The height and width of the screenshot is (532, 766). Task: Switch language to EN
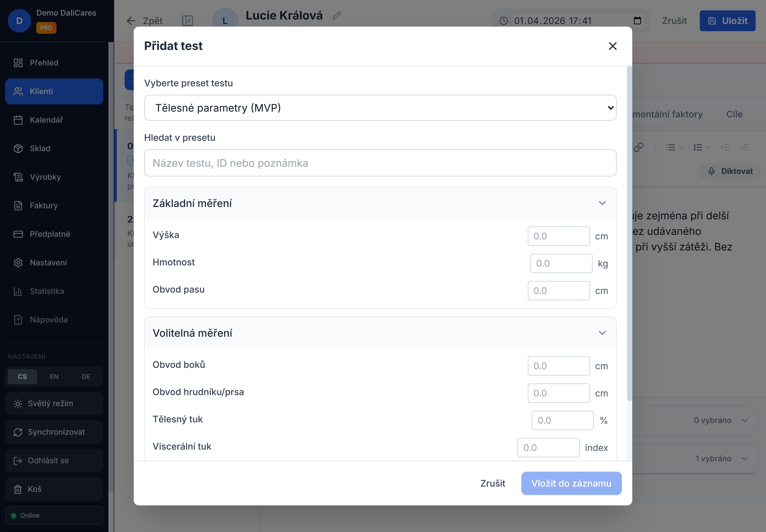[54, 377]
